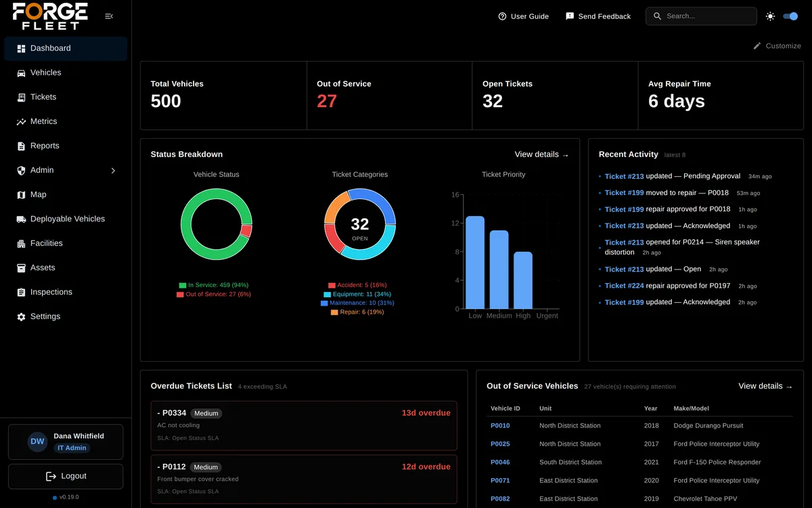The width and height of the screenshot is (812, 508).
Task: Click version v0.19.0 text
Action: (x=69, y=497)
